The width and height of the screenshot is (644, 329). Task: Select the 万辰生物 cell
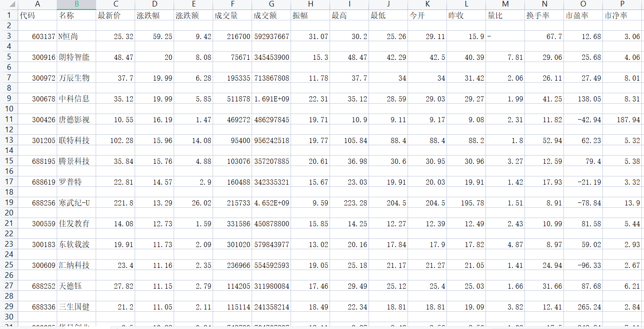(77, 78)
